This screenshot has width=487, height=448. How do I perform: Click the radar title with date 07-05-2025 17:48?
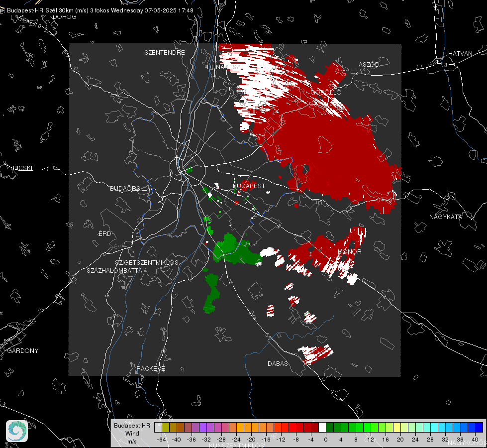click(x=100, y=10)
